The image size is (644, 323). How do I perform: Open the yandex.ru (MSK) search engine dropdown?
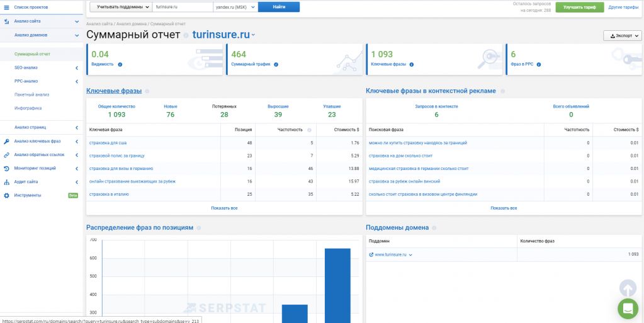231,7
